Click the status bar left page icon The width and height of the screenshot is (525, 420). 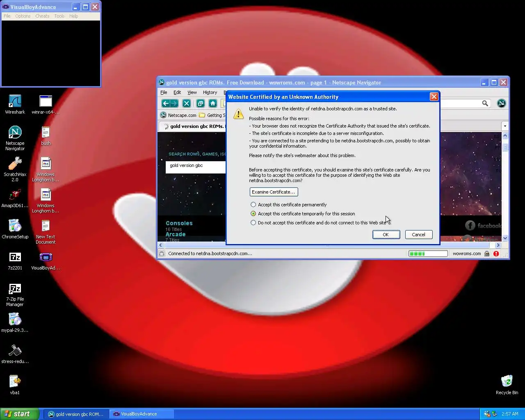click(162, 253)
